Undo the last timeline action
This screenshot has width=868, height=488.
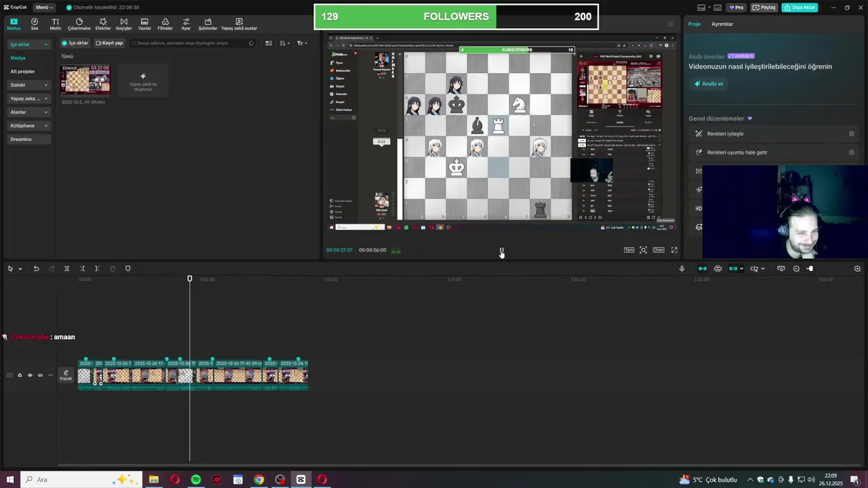tap(36, 268)
